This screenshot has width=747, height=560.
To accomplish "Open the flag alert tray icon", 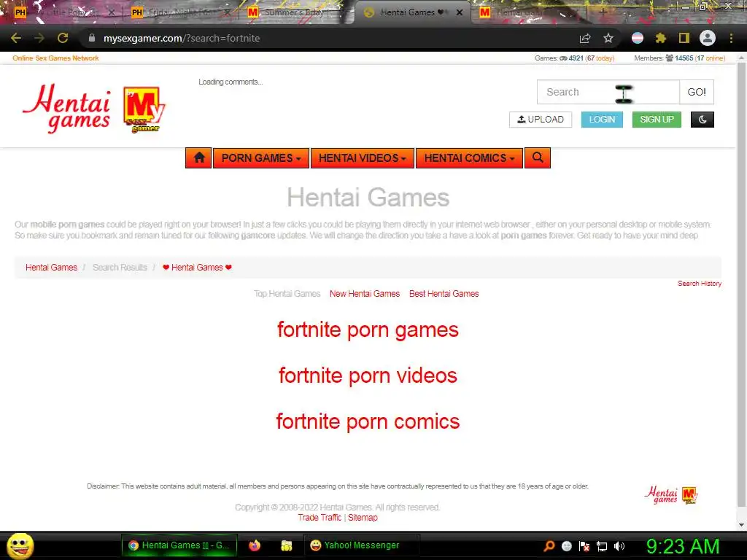I will 584,546.
